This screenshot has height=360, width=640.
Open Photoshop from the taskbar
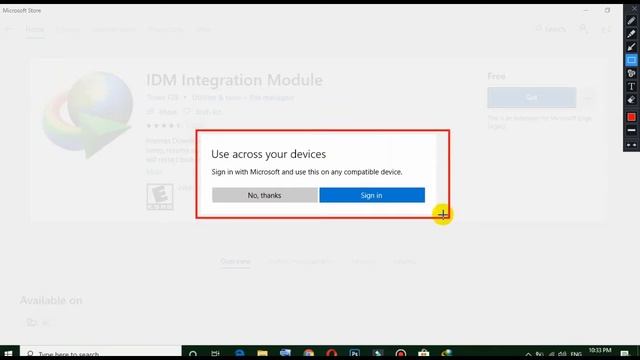click(x=355, y=353)
